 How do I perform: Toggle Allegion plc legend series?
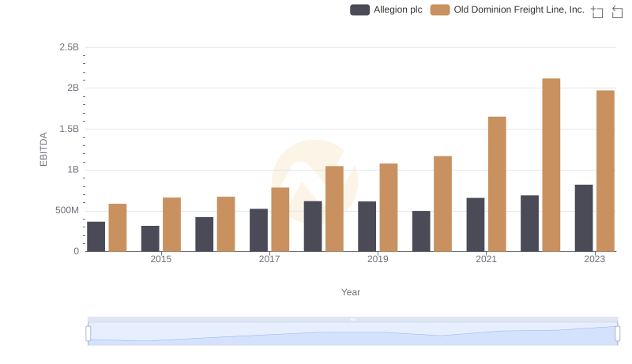coord(386,9)
